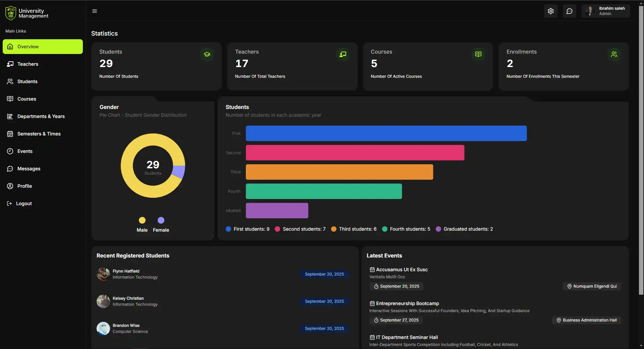This screenshot has width=644, height=349.
Task: Click the Teachers sidebar icon
Action: 10,64
